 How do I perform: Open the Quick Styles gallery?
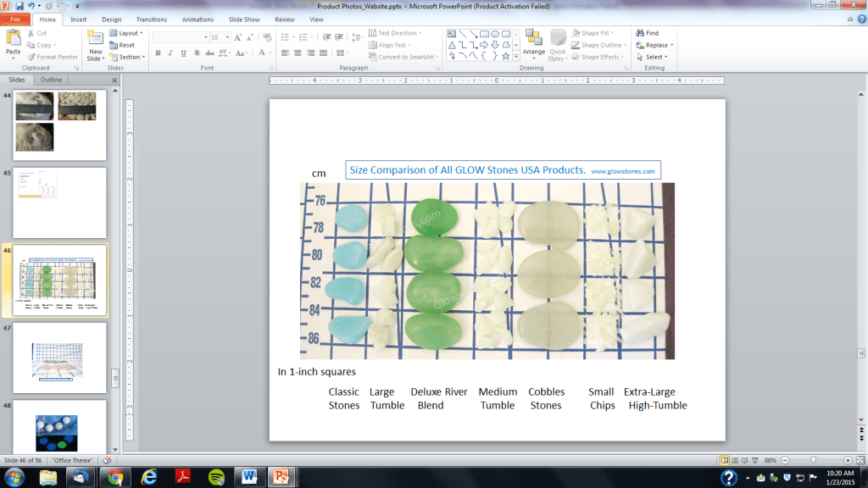tap(558, 46)
